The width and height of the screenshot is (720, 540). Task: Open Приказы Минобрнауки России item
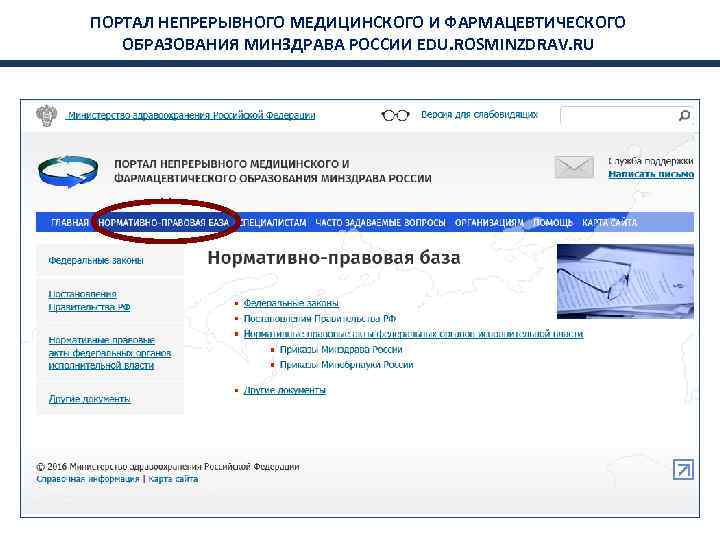pyautogui.click(x=347, y=365)
